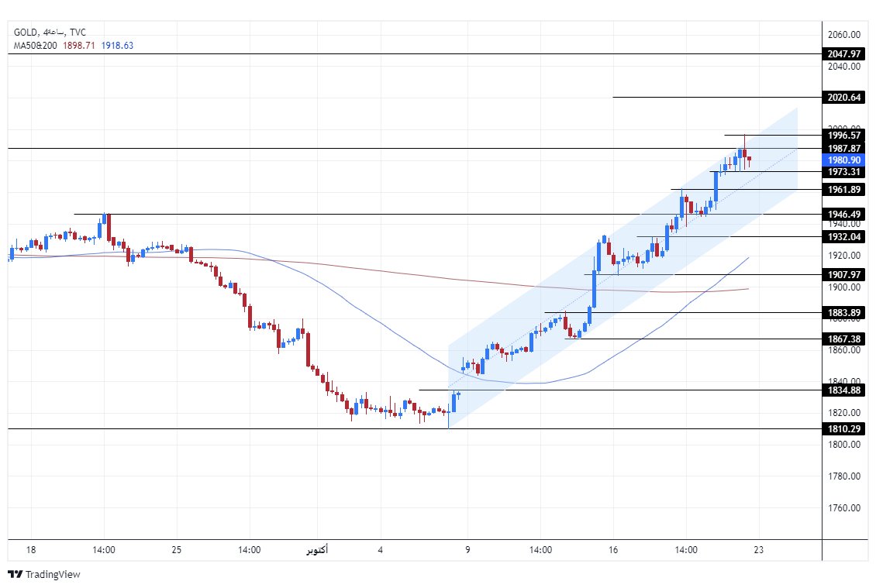This screenshot has height=588, width=876.
Task: Select date 4 on time axis
Action: 381,550
